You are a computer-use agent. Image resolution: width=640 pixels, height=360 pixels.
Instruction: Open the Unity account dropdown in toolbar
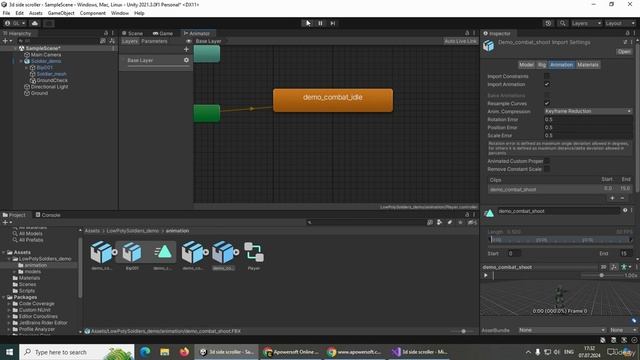click(x=15, y=23)
